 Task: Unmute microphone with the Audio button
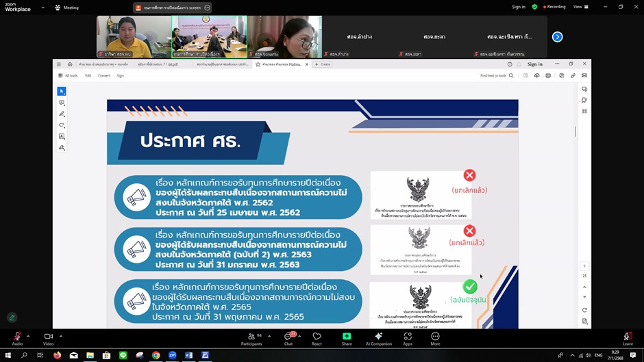17,337
